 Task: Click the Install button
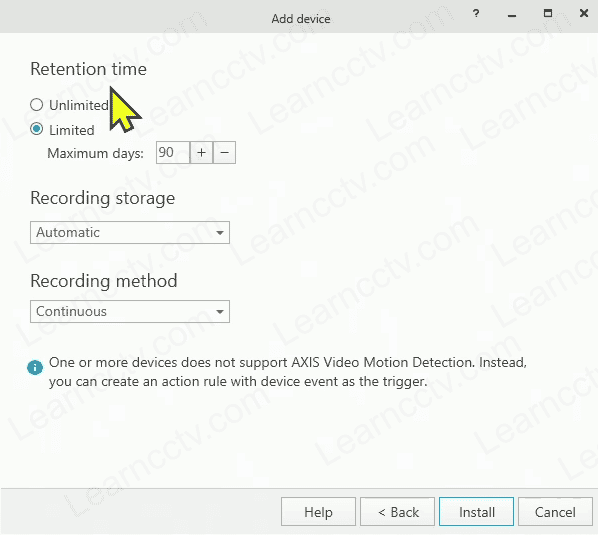click(x=476, y=512)
